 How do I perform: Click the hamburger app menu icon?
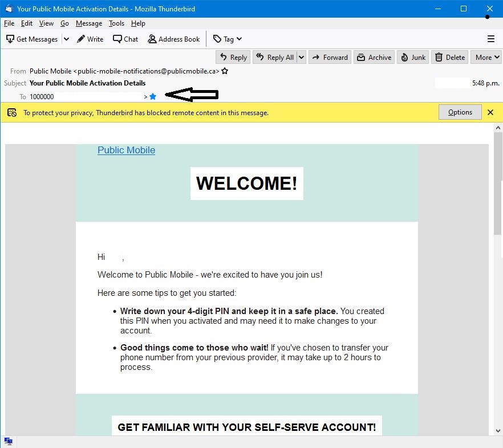point(490,39)
